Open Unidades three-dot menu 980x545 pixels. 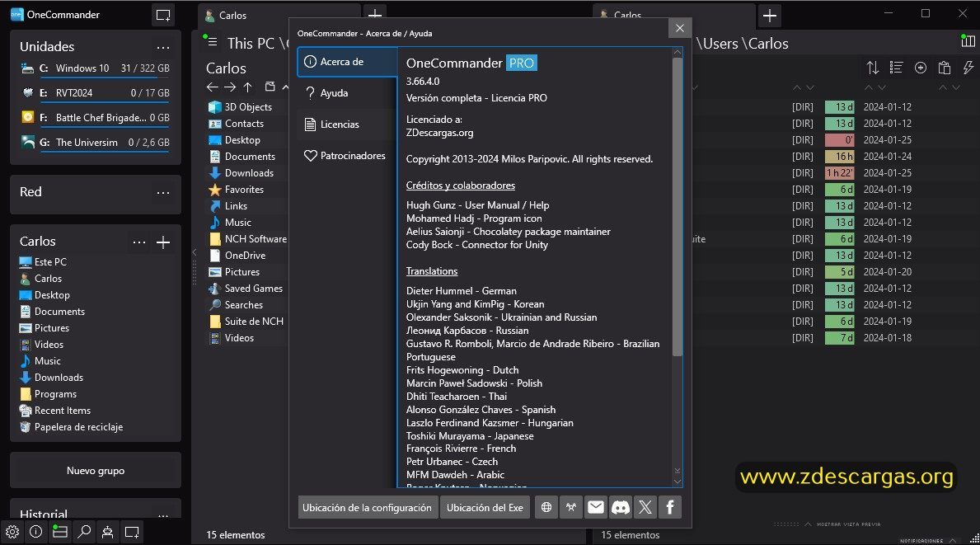(x=163, y=48)
